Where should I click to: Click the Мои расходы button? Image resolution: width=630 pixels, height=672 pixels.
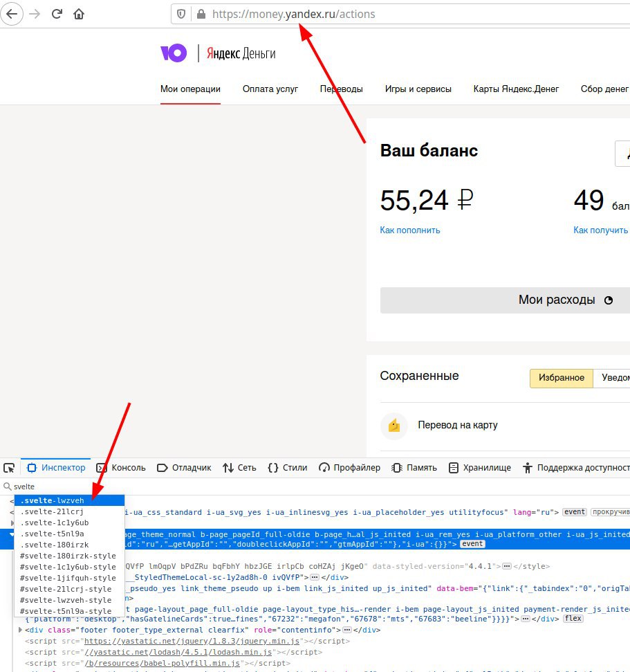coord(505,300)
